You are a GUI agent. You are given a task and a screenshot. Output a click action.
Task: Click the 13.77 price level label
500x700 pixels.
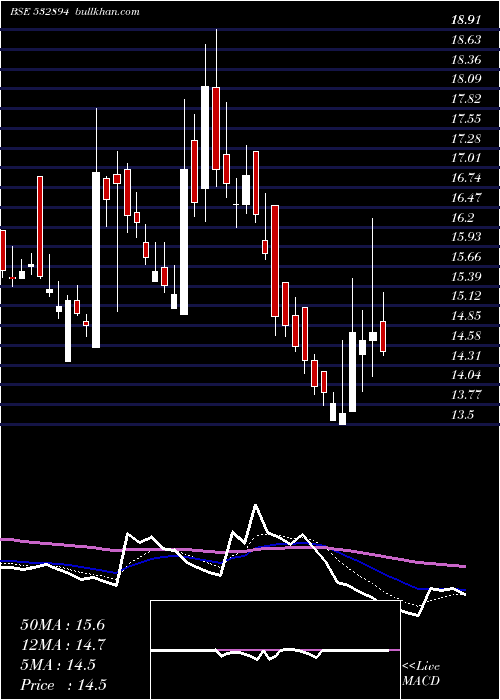466,395
